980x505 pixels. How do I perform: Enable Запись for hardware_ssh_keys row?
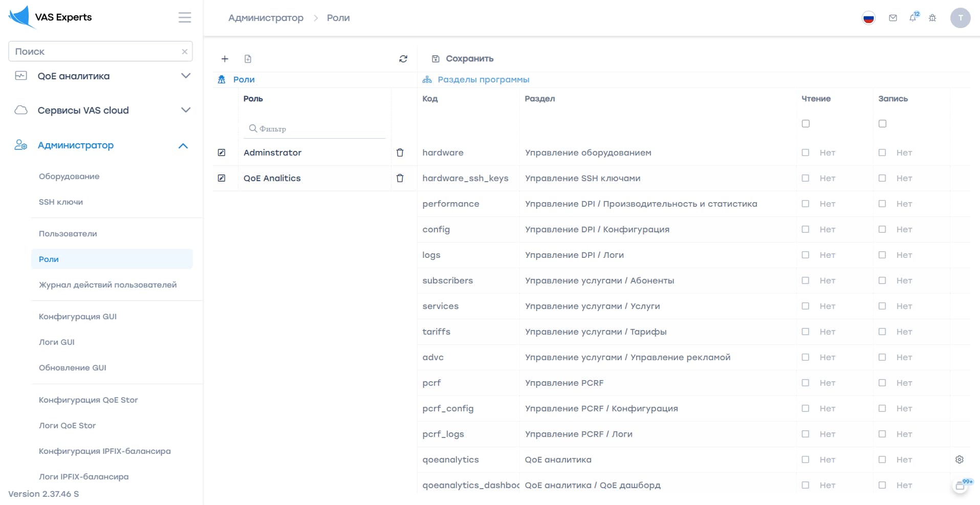click(882, 178)
